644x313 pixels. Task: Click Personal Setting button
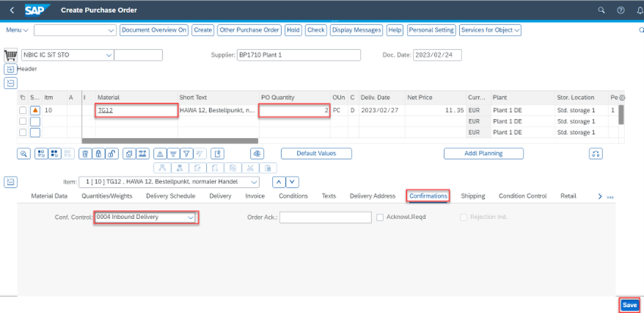click(x=432, y=30)
